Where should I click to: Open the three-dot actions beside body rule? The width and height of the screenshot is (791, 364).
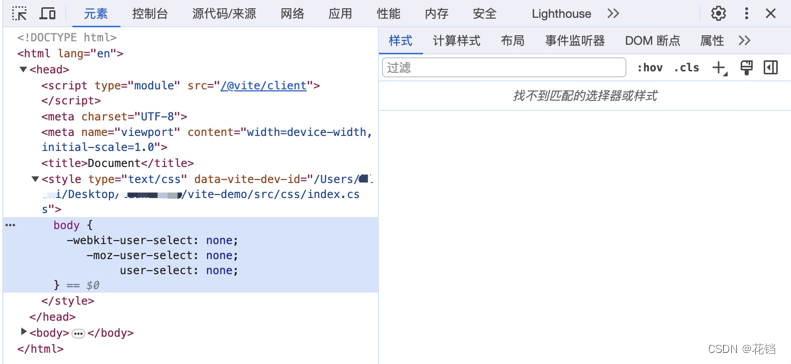click(10, 225)
